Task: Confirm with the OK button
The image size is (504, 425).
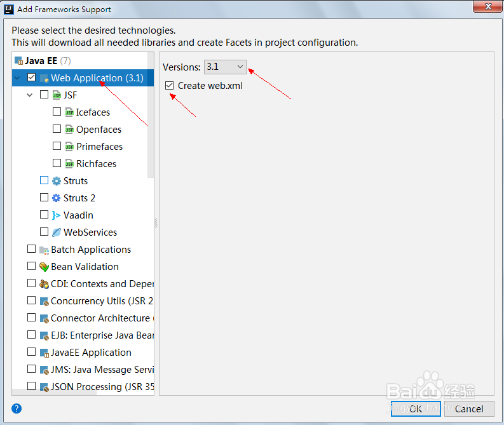Action: 416,409
